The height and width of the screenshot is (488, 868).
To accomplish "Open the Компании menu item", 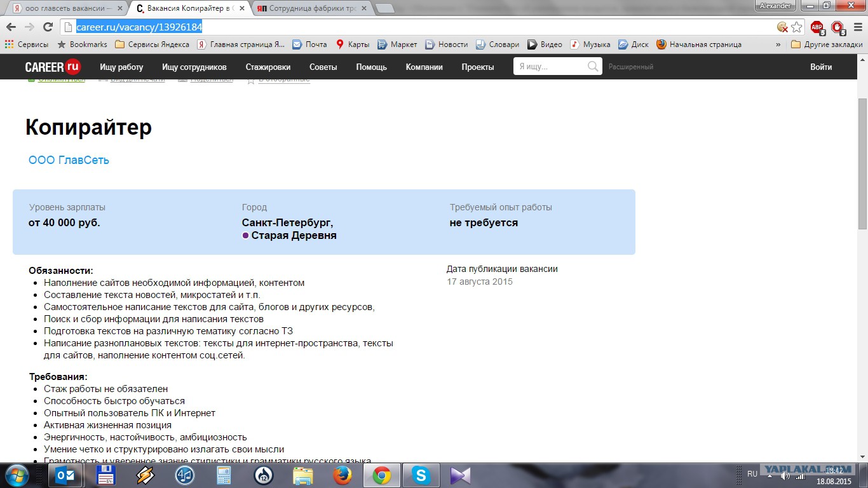I will pos(424,67).
